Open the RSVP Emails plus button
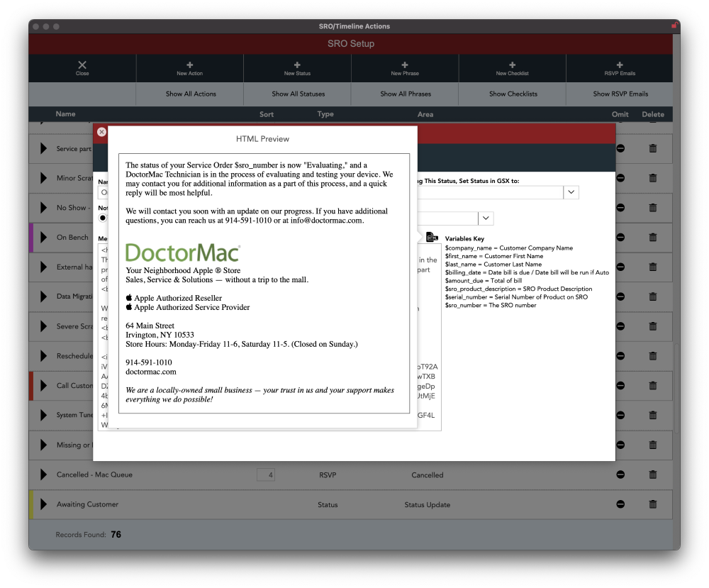709x588 pixels. pos(620,65)
